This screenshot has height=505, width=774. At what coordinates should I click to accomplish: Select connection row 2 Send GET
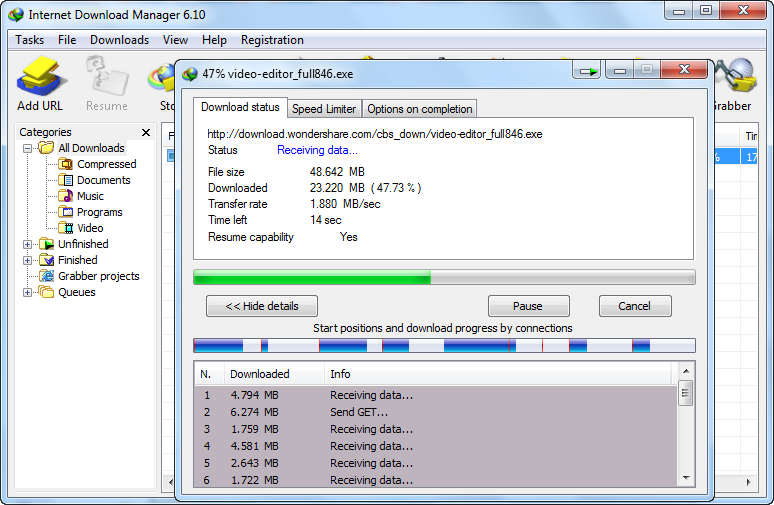(x=436, y=412)
